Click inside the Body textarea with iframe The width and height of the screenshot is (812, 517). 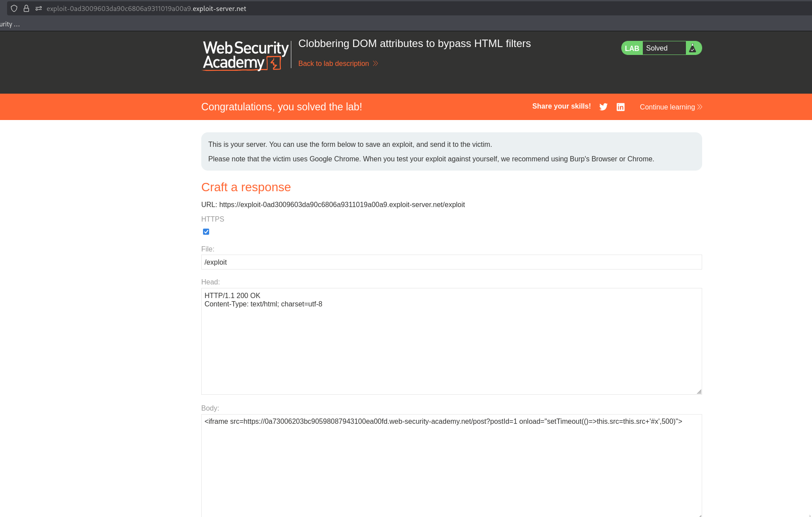(x=451, y=465)
